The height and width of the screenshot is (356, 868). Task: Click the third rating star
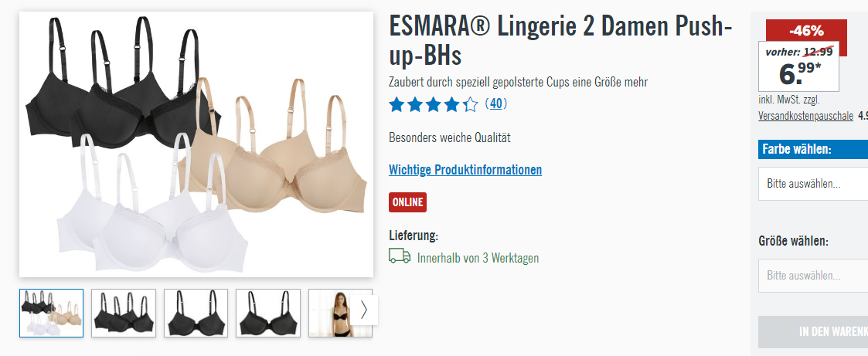click(434, 104)
